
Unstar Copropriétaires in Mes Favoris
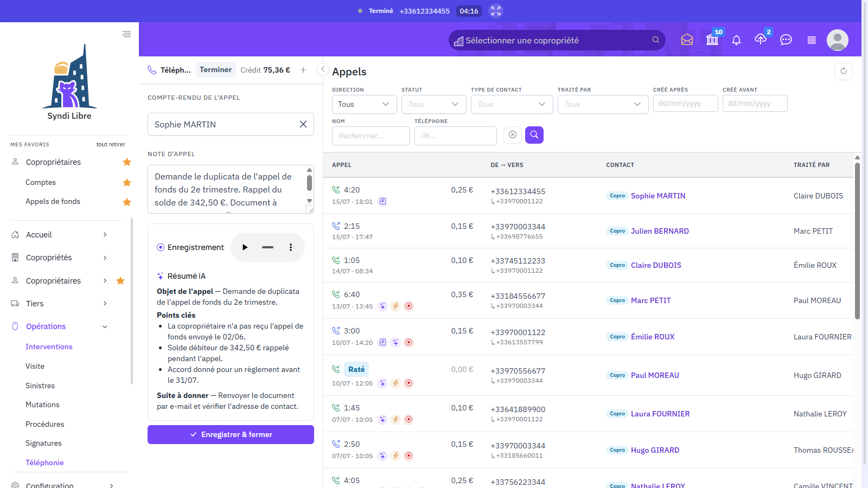coord(127,162)
